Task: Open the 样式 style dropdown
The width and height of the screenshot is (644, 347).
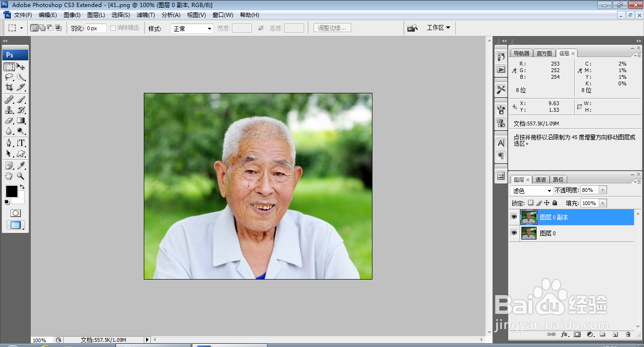Action: (x=192, y=29)
